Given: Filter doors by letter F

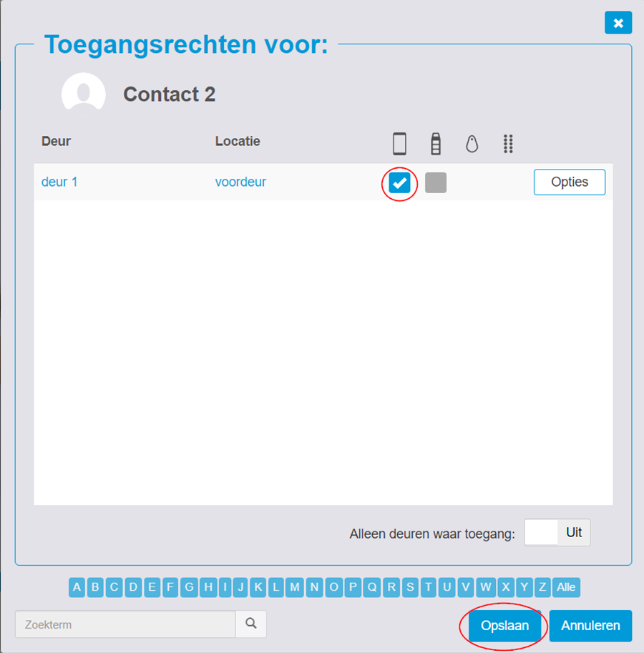Looking at the screenshot, I should tap(170, 587).
